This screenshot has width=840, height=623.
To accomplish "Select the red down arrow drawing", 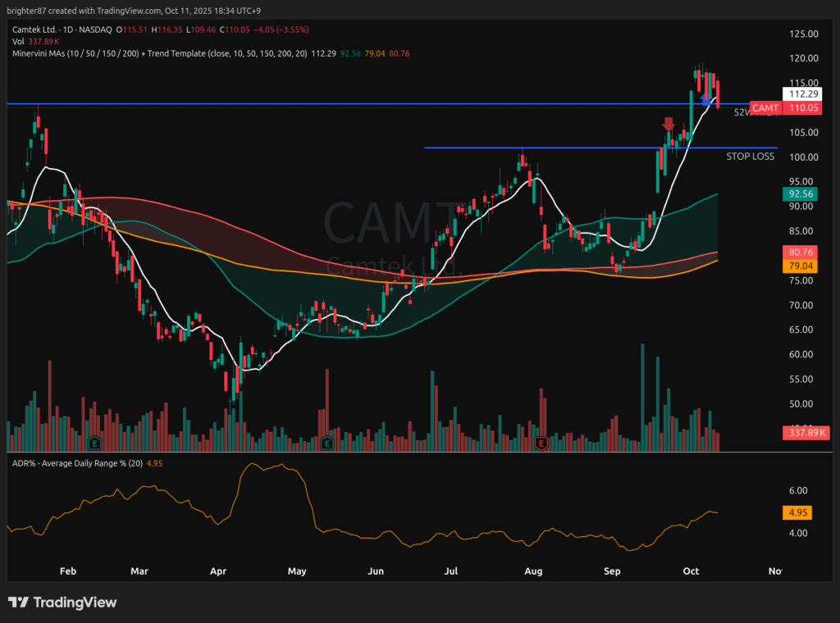I will pyautogui.click(x=669, y=124).
